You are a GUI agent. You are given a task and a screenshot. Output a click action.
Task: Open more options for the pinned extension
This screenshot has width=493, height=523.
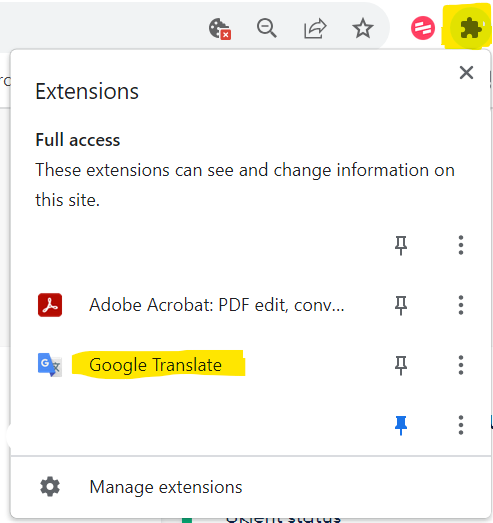[x=461, y=425]
